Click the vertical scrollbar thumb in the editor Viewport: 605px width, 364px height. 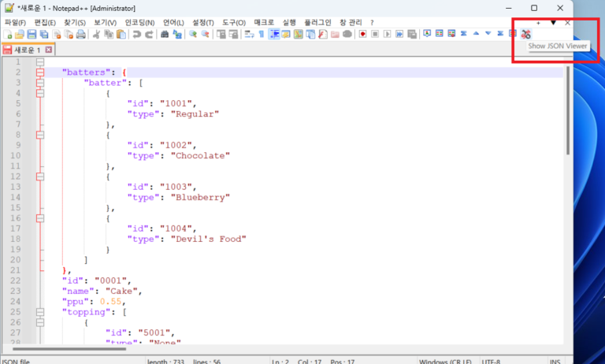(568, 111)
